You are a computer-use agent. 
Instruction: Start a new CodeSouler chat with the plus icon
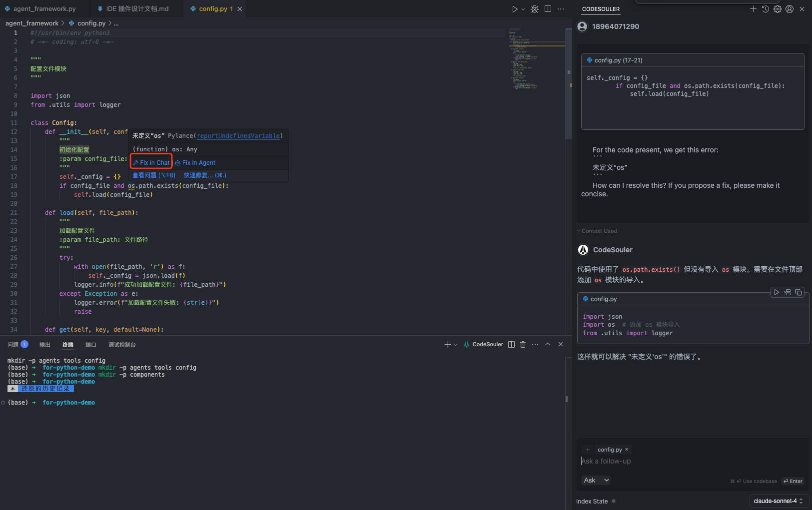click(753, 9)
